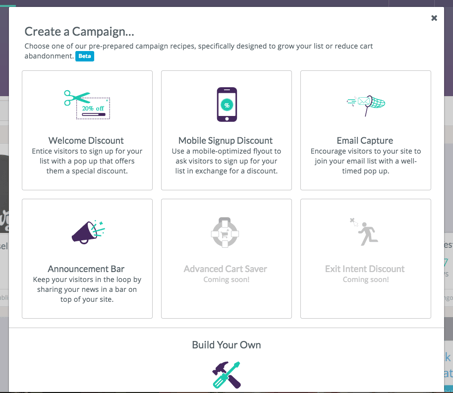Click the lifebuoy Advanced Cart Saver icon
Screen dimensions: 453x393
coord(225,232)
